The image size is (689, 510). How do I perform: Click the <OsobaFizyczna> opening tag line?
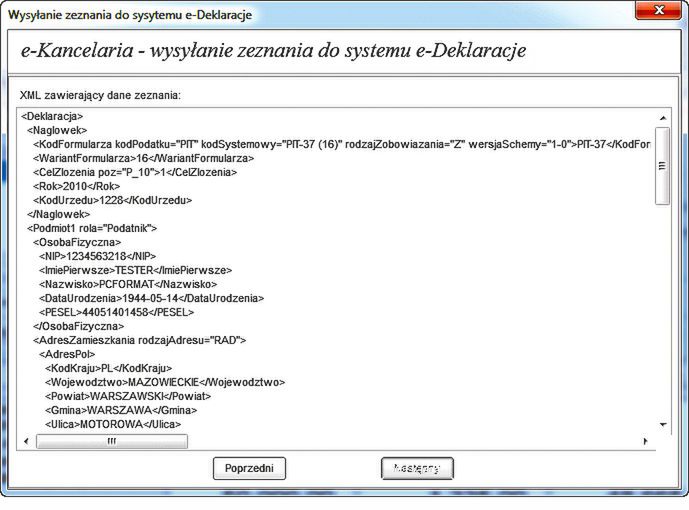pos(77,242)
